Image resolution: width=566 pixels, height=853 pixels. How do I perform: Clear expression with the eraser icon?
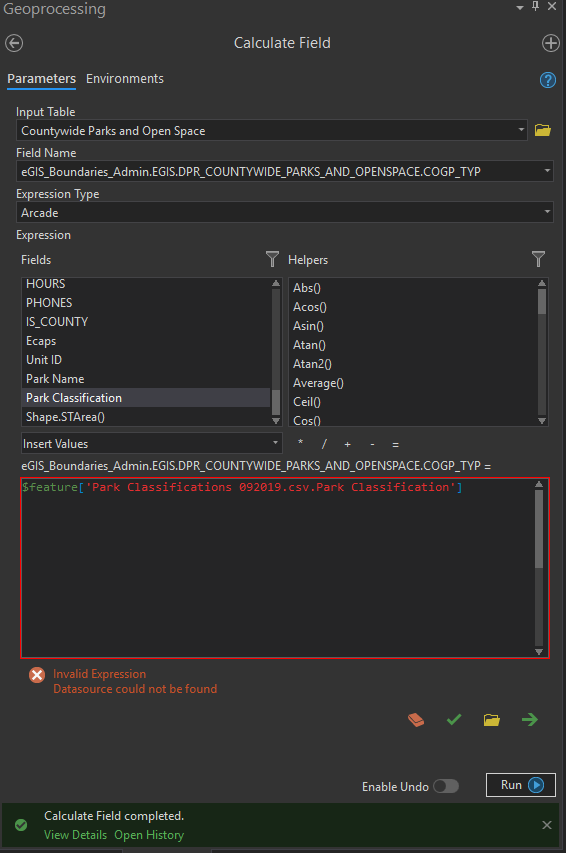[416, 720]
